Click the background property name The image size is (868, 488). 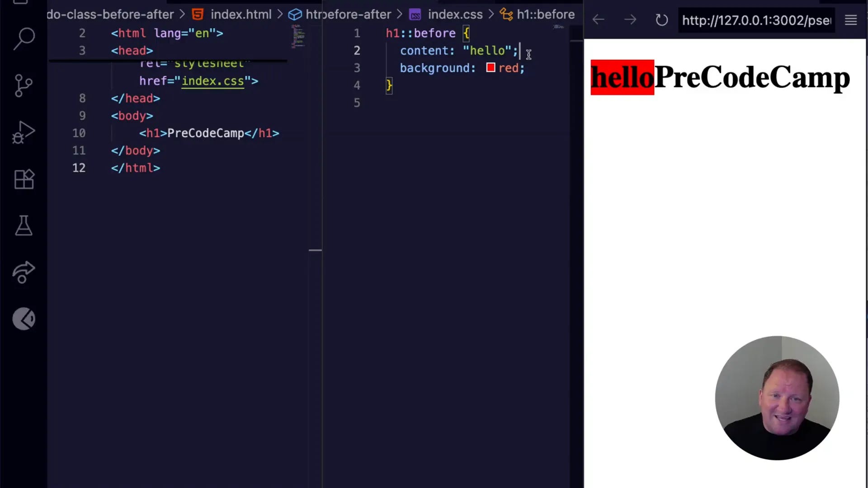tap(434, 68)
